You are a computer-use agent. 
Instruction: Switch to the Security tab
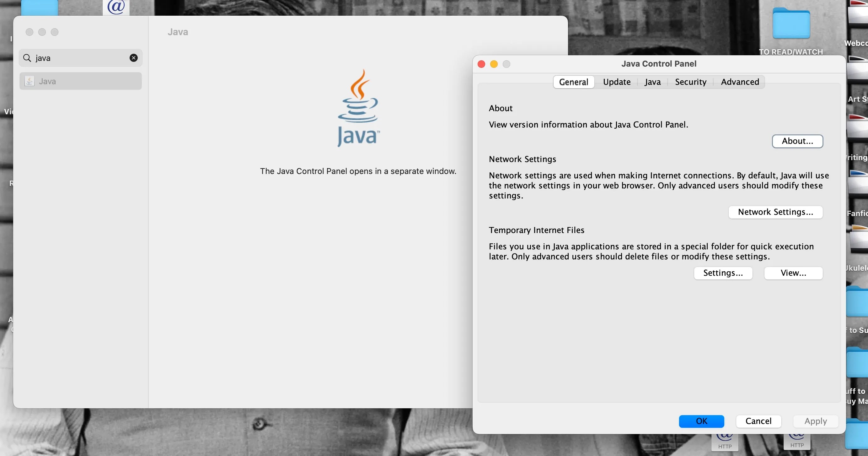coord(690,82)
